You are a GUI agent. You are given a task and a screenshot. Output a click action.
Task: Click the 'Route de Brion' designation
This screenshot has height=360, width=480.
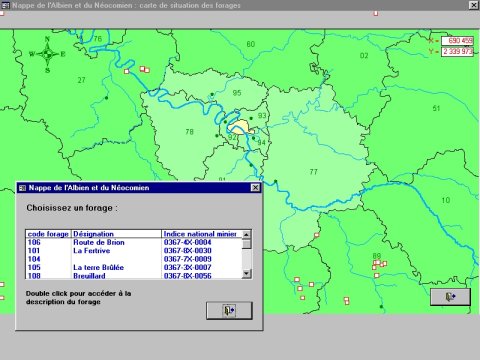click(99, 242)
